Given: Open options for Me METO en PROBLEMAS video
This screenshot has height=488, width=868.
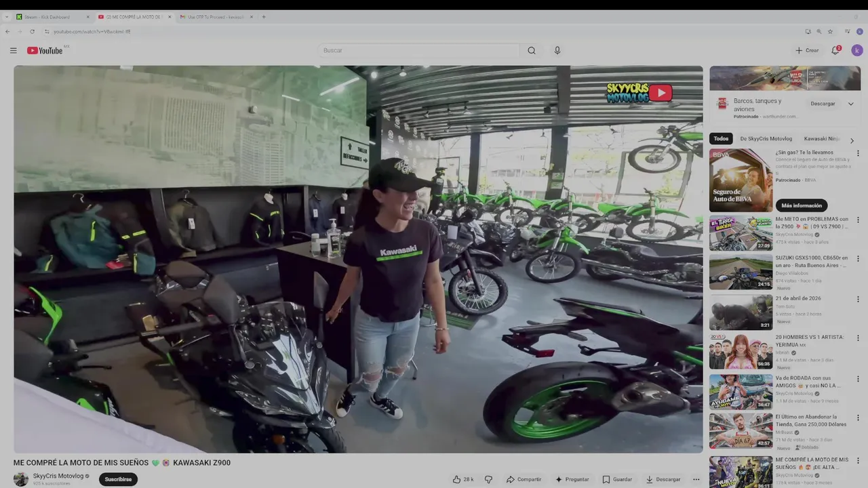Looking at the screenshot, I should point(858,220).
